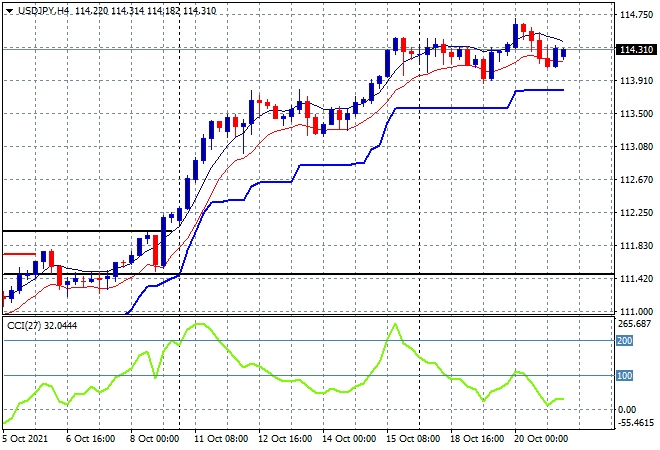Click the 5 Oct 2021 date label
This screenshot has width=660, height=450.
point(25,439)
